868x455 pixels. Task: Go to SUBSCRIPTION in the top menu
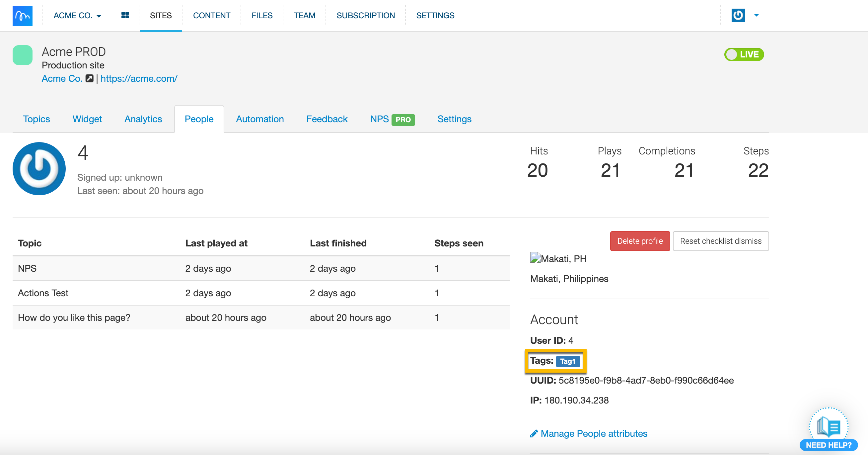coord(365,16)
